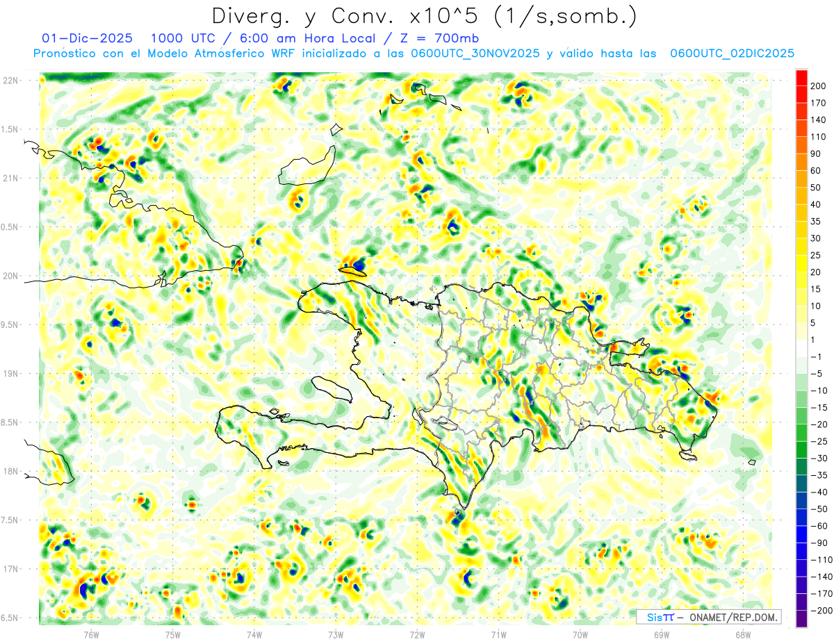Click the 71W longitude axis label
834x644 pixels.
(498, 634)
